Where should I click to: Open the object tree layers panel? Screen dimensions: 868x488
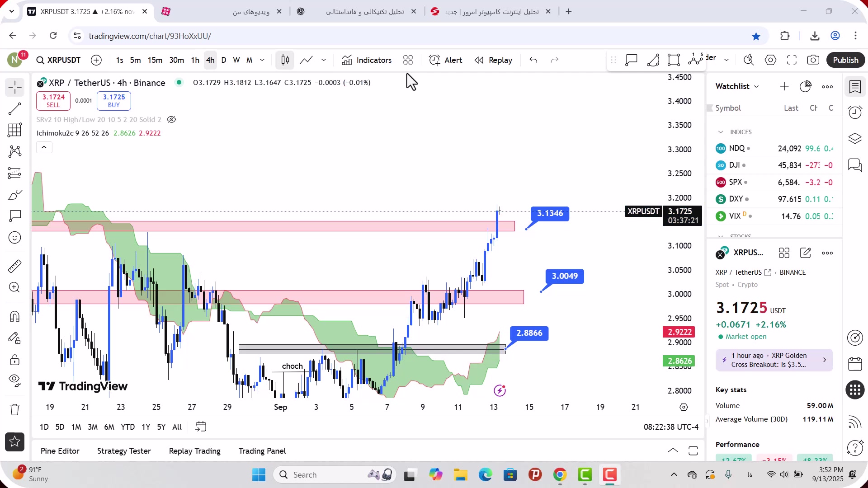click(855, 138)
